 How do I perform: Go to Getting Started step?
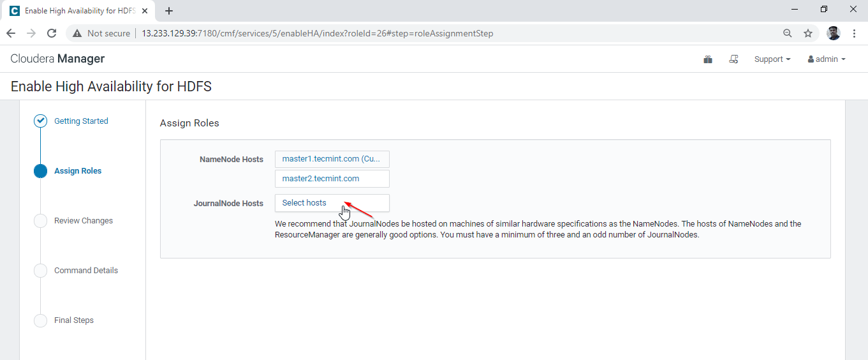(x=81, y=121)
